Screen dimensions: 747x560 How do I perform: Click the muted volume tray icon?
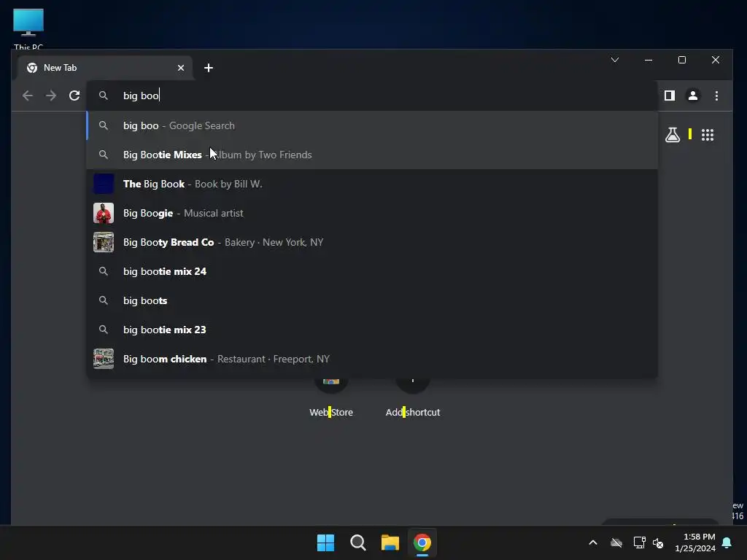(659, 542)
